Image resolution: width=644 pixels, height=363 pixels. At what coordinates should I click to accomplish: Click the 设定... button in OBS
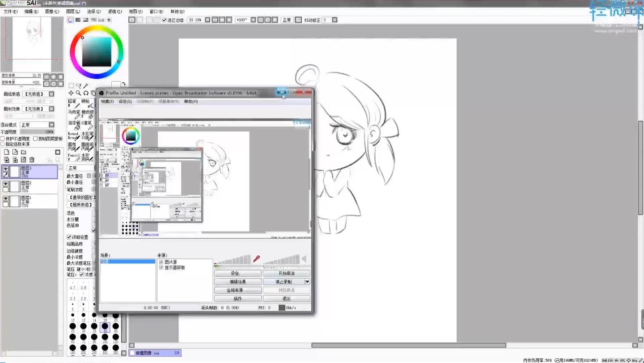(x=238, y=273)
